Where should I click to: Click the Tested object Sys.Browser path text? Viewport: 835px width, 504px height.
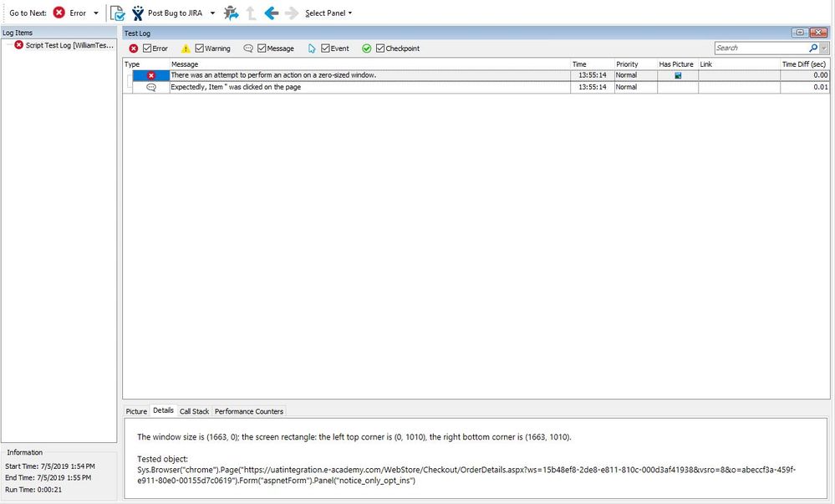[466, 476]
